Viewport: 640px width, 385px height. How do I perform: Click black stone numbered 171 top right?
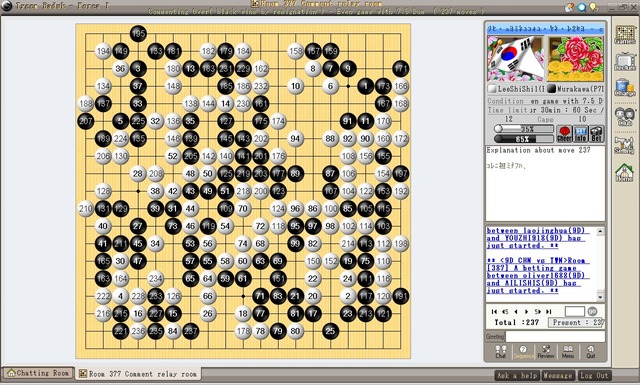tap(400, 69)
